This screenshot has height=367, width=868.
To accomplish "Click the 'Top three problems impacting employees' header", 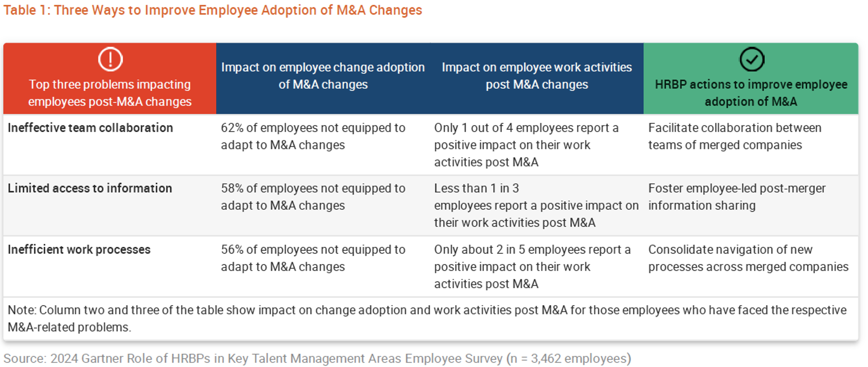I will (110, 93).
